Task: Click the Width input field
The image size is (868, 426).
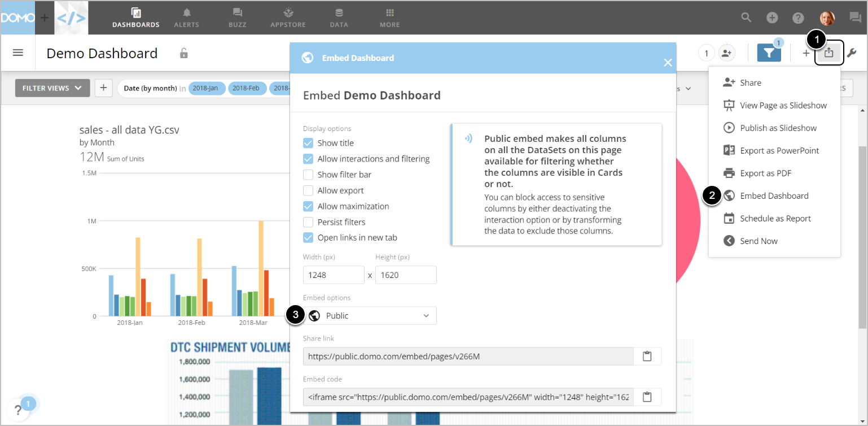Action: (334, 275)
